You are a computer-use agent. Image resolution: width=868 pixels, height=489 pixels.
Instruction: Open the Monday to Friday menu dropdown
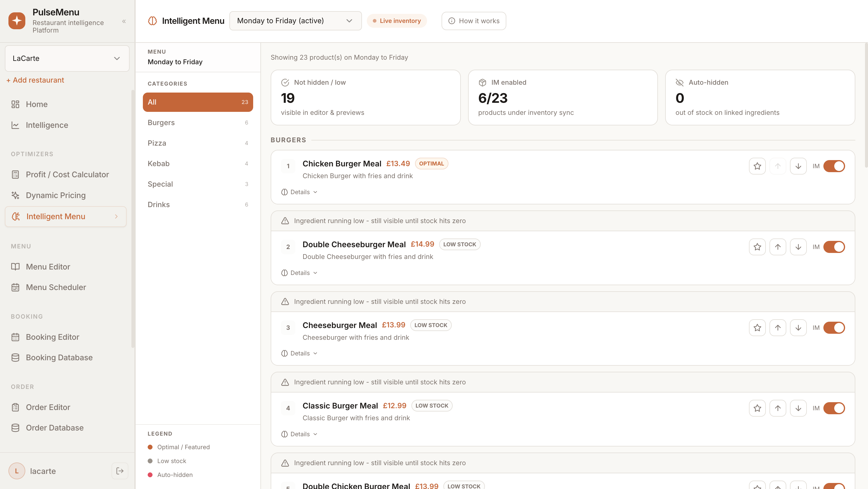tap(295, 21)
